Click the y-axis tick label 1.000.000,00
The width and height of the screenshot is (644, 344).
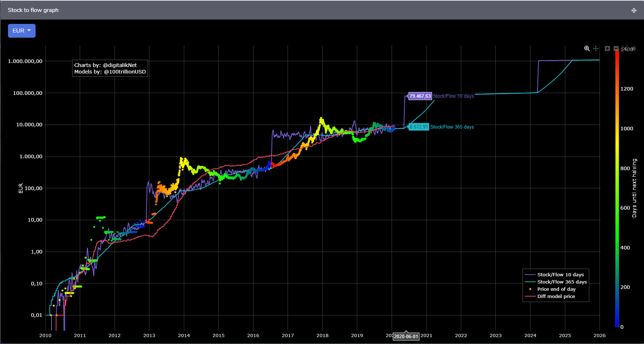coord(25,61)
